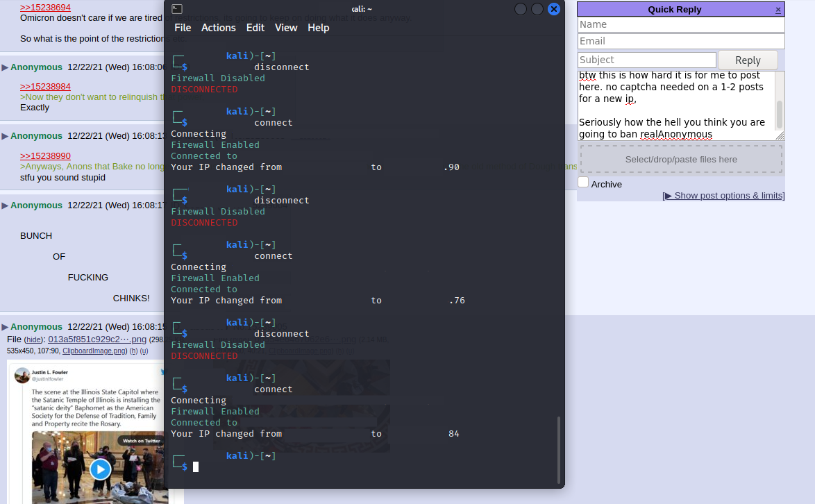This screenshot has width=815, height=504.
Task: Tick the Archive checkbox
Action: 583,183
